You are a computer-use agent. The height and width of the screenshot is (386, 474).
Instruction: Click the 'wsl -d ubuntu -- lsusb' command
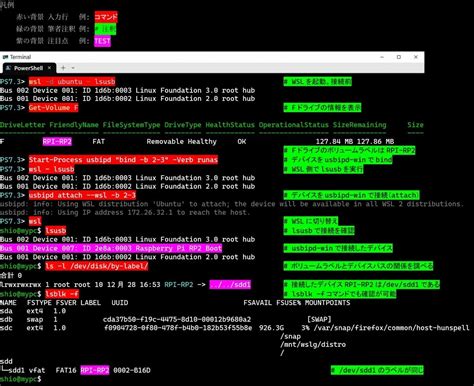pos(72,82)
